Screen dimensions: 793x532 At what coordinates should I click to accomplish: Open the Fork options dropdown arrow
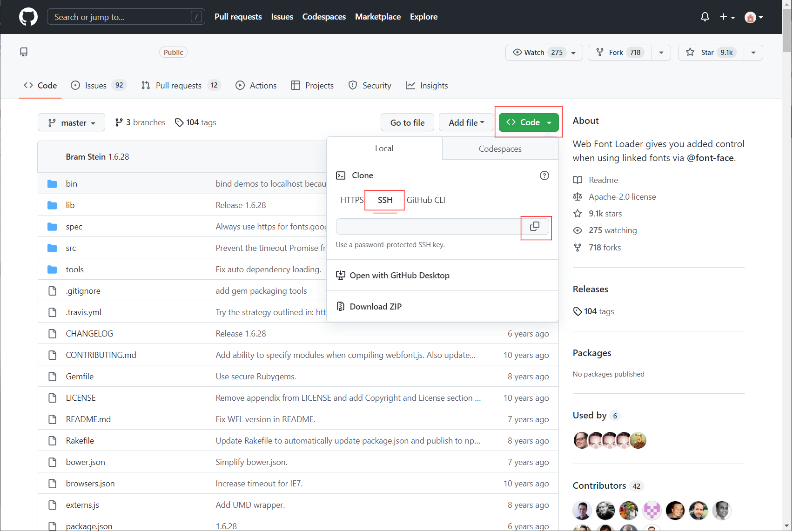pos(661,53)
